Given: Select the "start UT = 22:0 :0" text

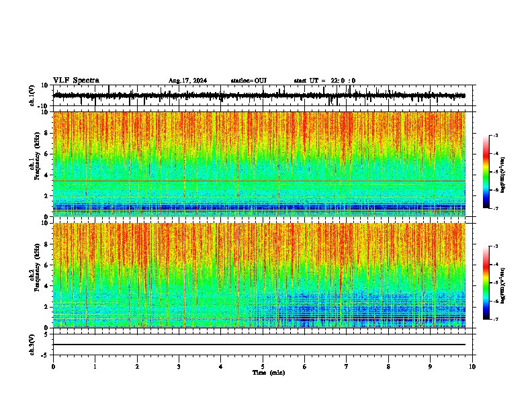Looking at the screenshot, I should point(324,81).
